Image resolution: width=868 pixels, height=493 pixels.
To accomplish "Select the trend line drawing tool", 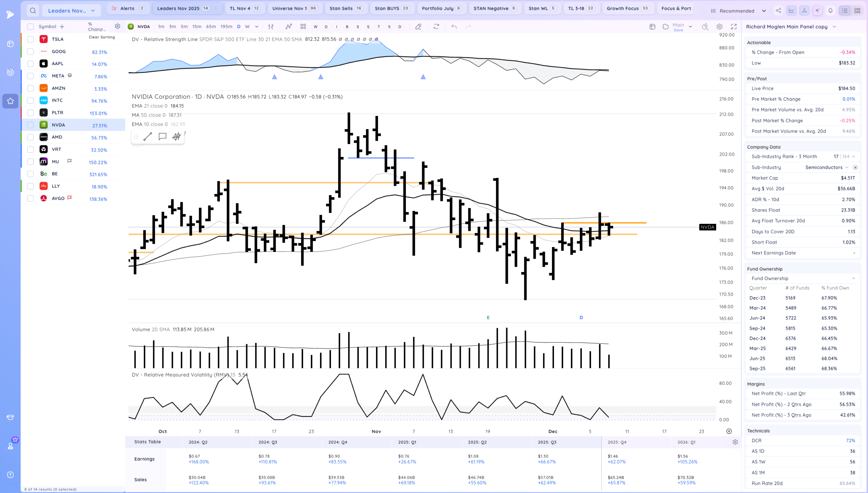I will point(148,137).
